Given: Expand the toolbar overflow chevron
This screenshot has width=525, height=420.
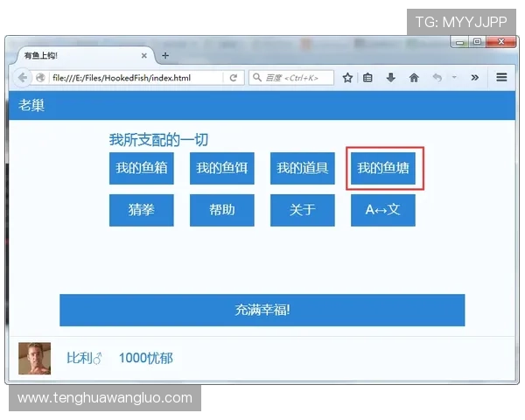Looking at the screenshot, I should (x=474, y=78).
